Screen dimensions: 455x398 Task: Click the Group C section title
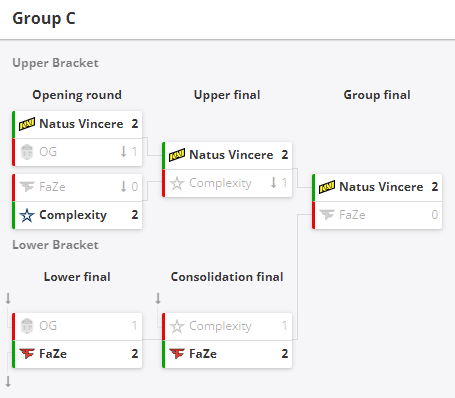(44, 18)
